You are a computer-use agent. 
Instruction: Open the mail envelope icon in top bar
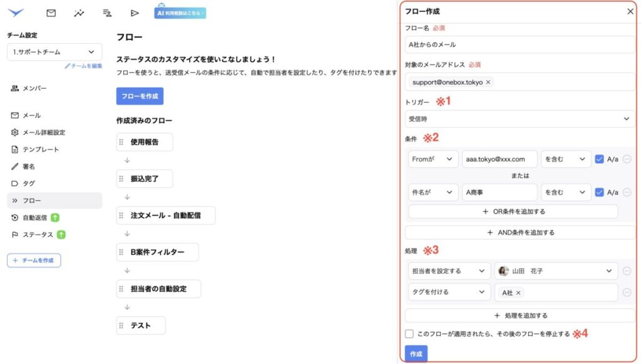(x=51, y=13)
